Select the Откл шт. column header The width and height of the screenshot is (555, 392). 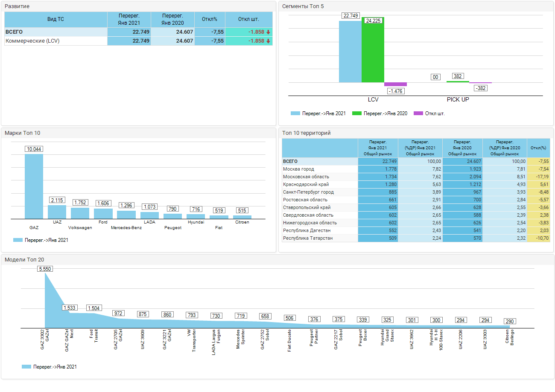(248, 19)
